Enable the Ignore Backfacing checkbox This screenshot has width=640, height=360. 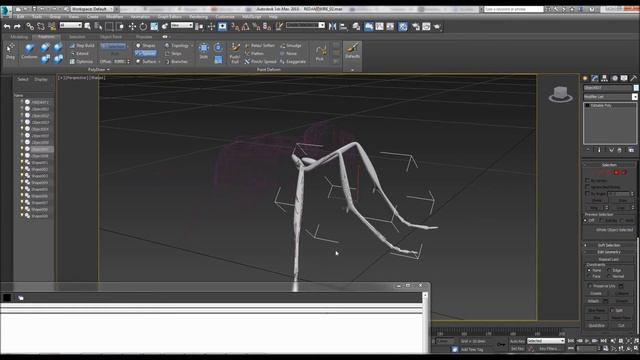pos(588,187)
